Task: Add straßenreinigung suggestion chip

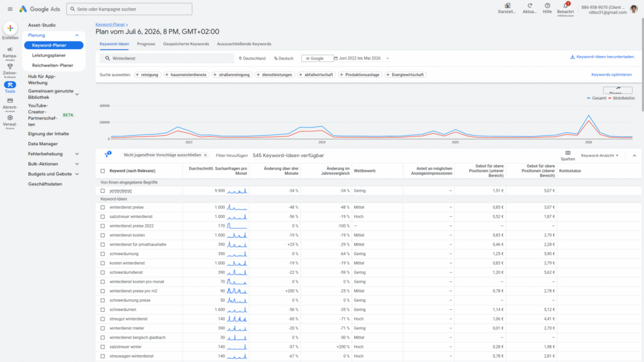Action: (231, 75)
